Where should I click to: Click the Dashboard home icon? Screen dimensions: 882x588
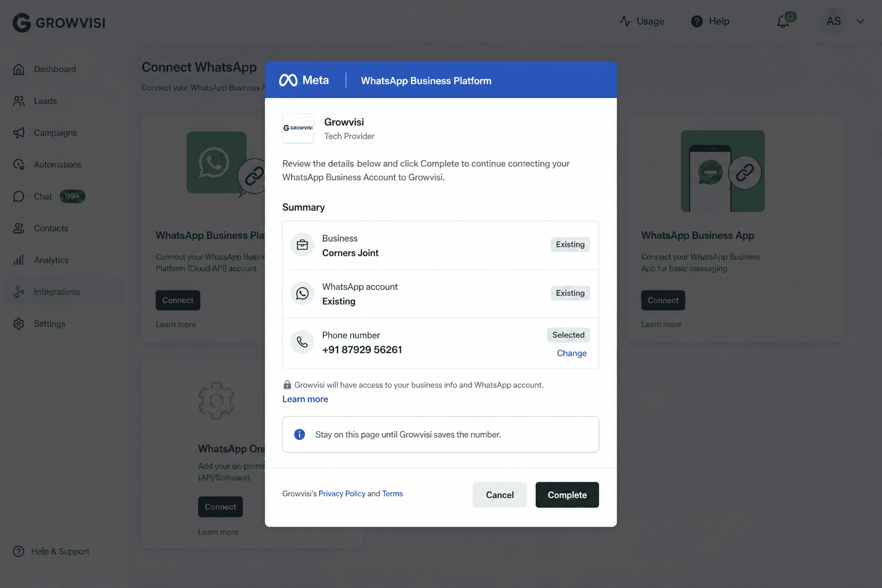point(19,69)
